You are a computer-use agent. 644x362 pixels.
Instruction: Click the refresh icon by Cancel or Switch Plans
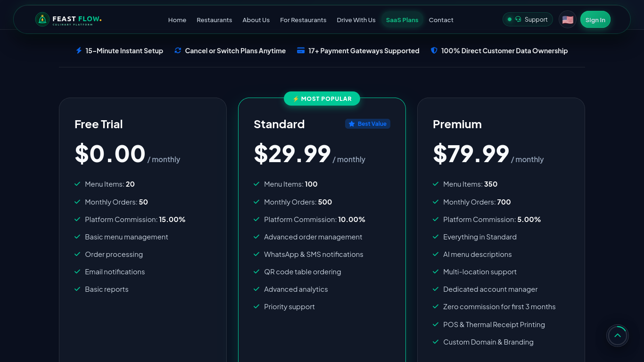point(178,50)
